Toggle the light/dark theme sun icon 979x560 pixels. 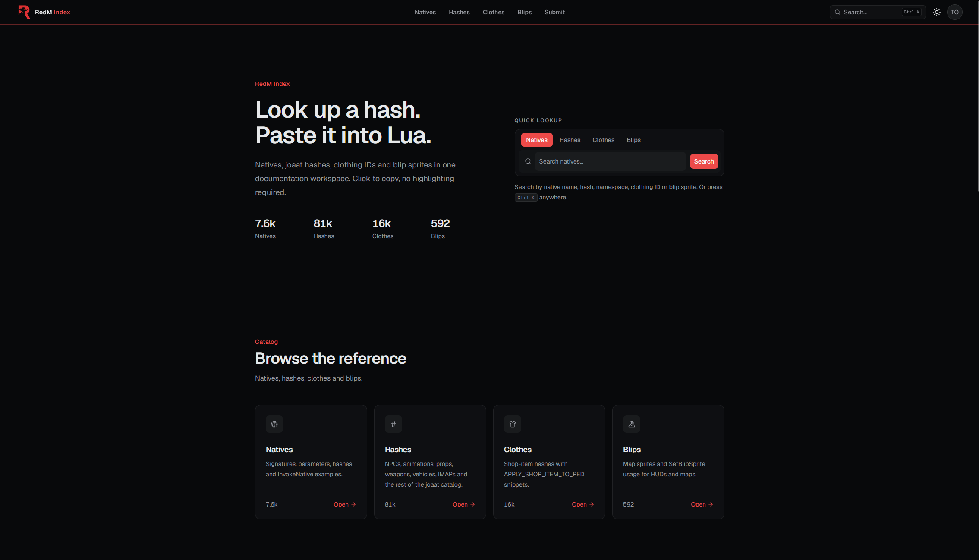[x=936, y=12]
